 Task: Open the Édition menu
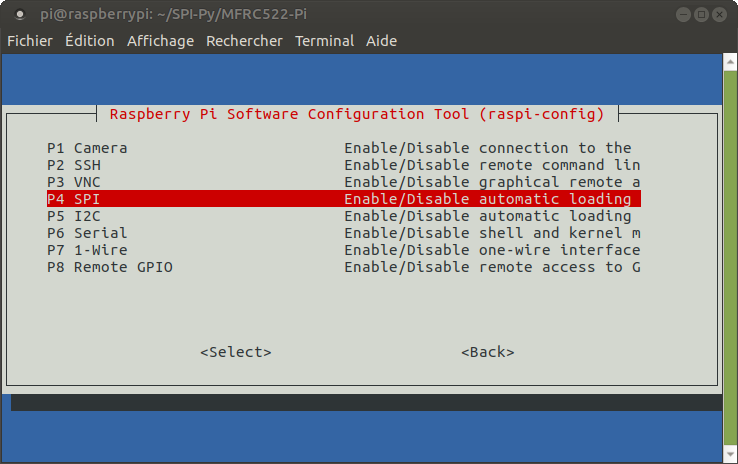[x=90, y=41]
